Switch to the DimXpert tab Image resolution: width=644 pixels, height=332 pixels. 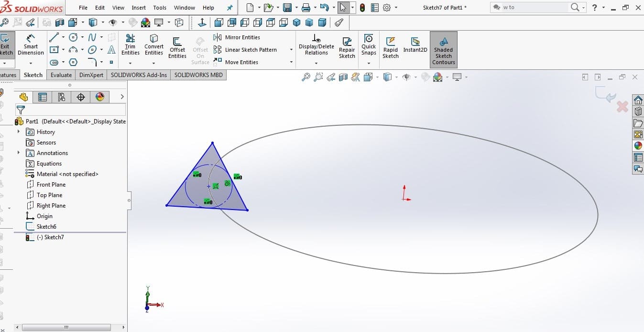(91, 75)
